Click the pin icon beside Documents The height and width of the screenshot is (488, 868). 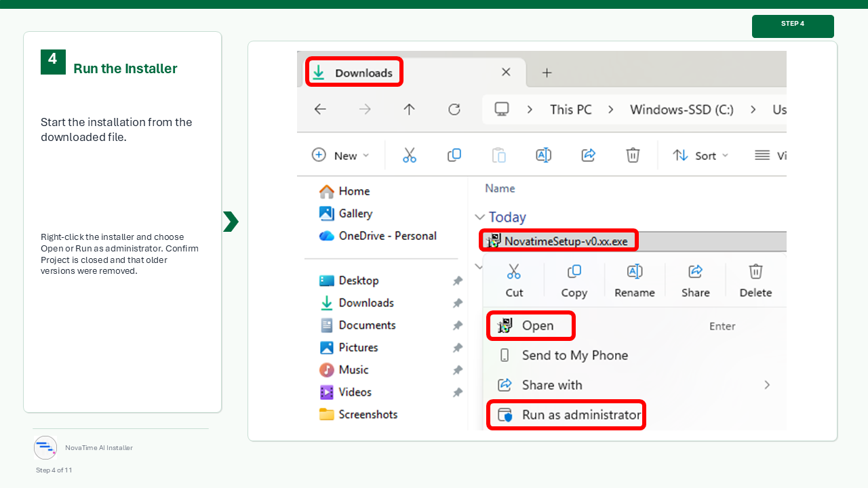click(x=458, y=325)
